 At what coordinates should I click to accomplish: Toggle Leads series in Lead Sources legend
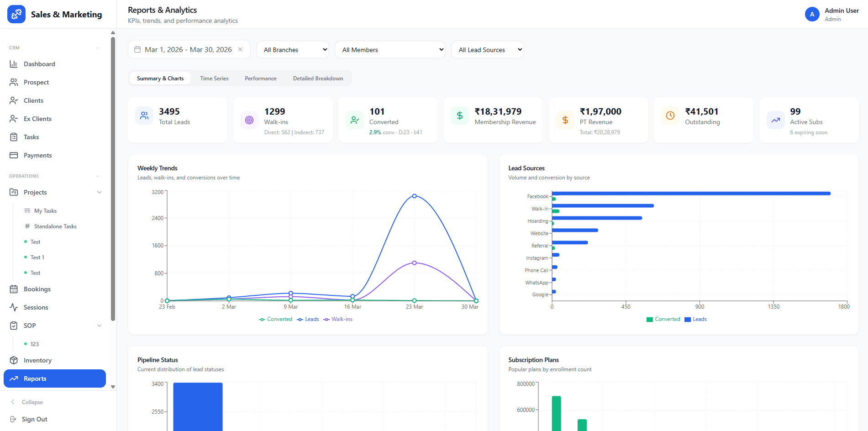[x=695, y=319]
